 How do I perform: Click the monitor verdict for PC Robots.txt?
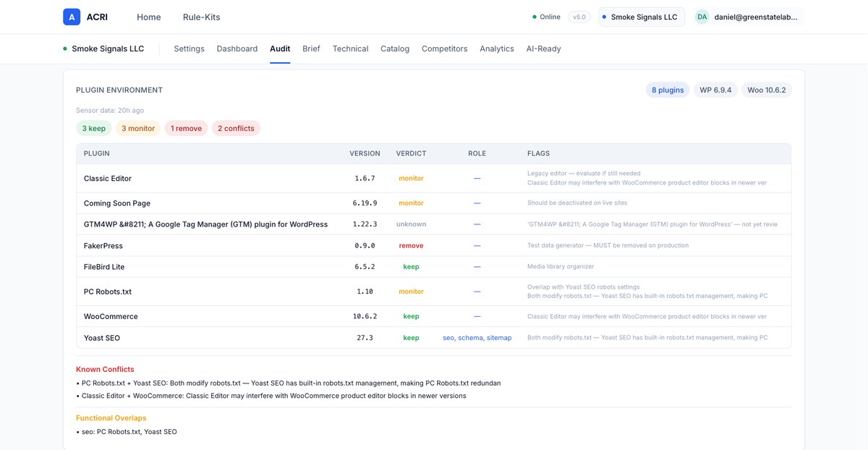411,292
